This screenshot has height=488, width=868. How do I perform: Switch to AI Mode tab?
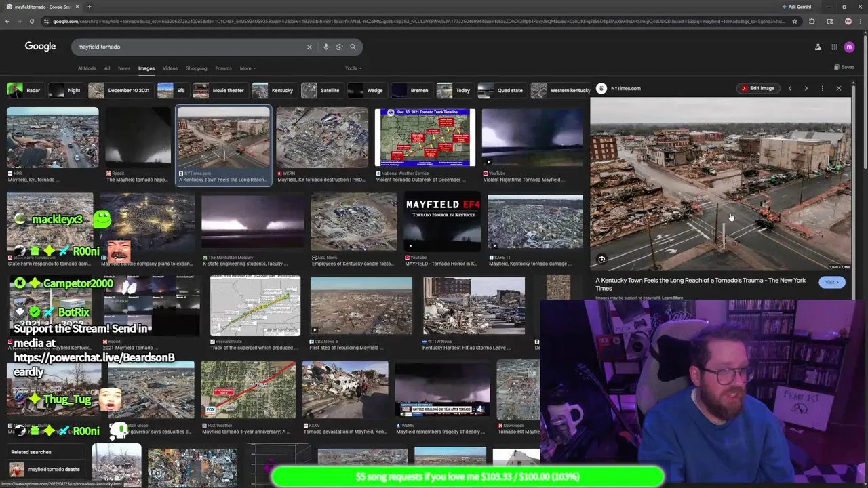(x=87, y=68)
